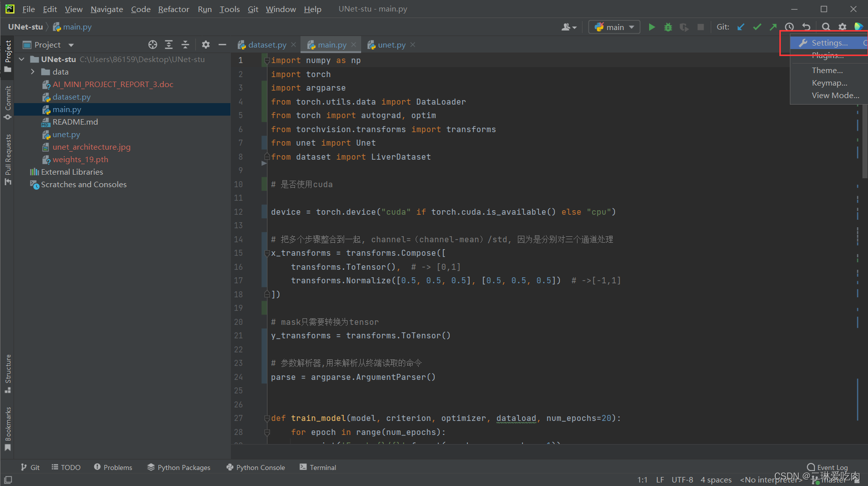Open the TODO tool window
The width and height of the screenshot is (868, 486).
(x=66, y=467)
